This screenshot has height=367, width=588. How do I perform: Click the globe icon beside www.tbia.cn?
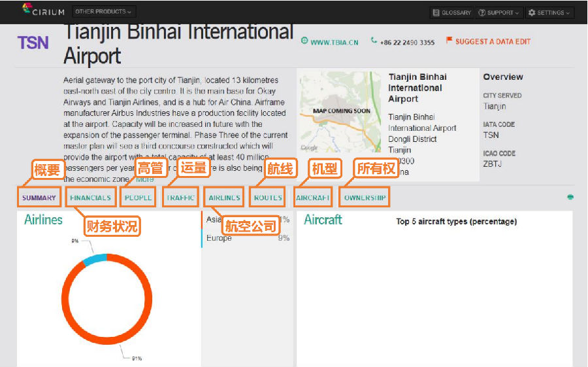click(x=304, y=41)
